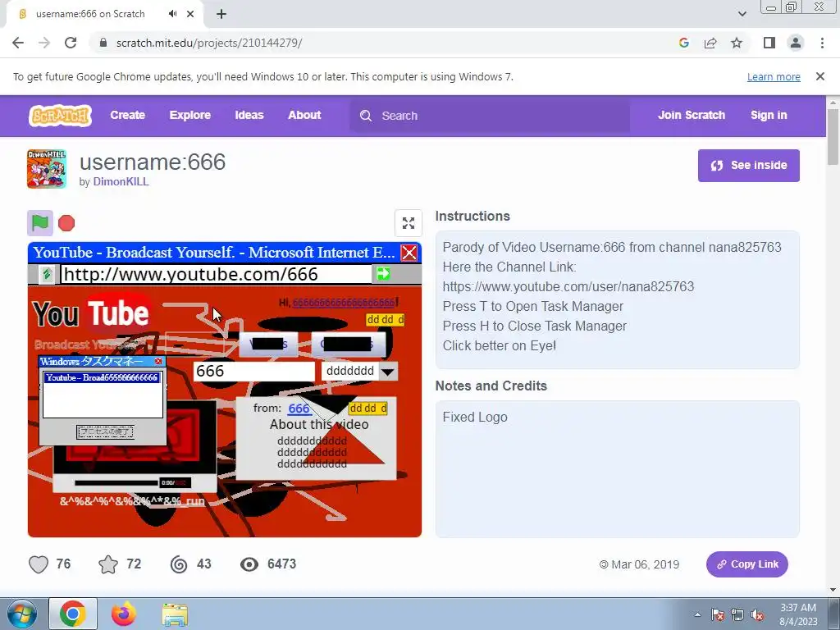Select Youtube - Broad process in task manager
Screen dimensions: 840x630
pyautogui.click(x=102, y=377)
